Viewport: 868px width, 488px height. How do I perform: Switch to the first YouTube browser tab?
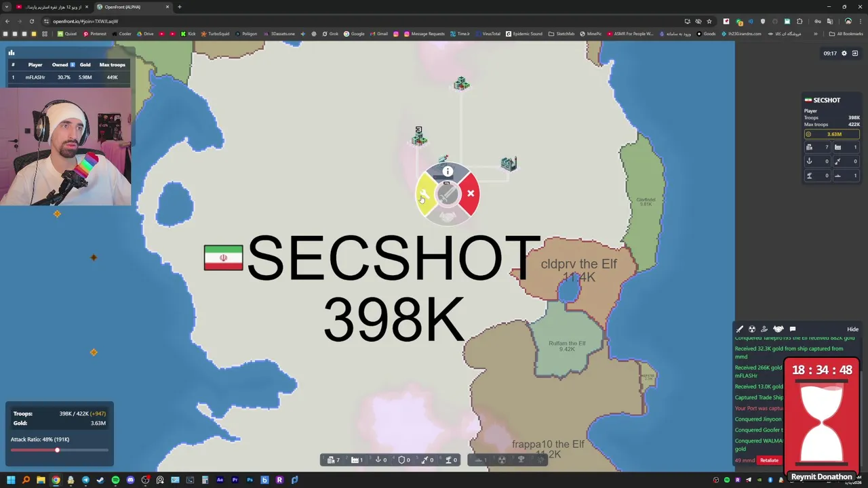coord(51,7)
